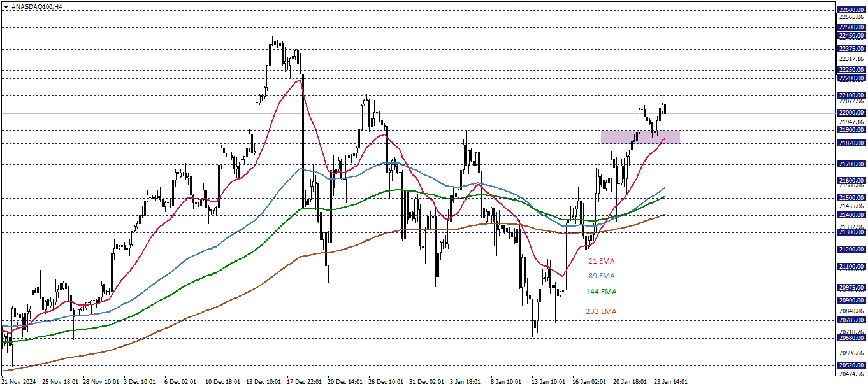This screenshot has height=389, width=868.
Task: Select the 20975.00 price level label
Action: pyautogui.click(x=851, y=288)
